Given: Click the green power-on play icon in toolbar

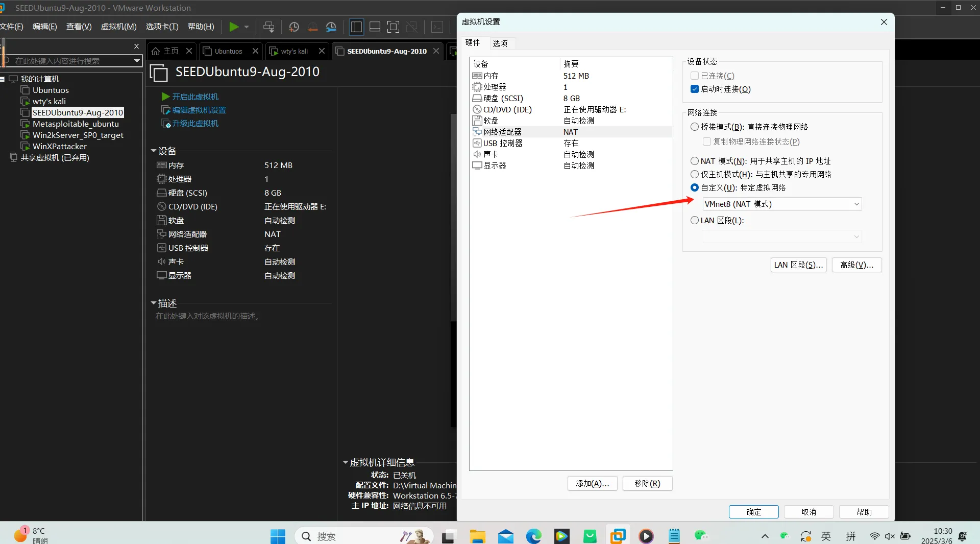Looking at the screenshot, I should pos(234,27).
